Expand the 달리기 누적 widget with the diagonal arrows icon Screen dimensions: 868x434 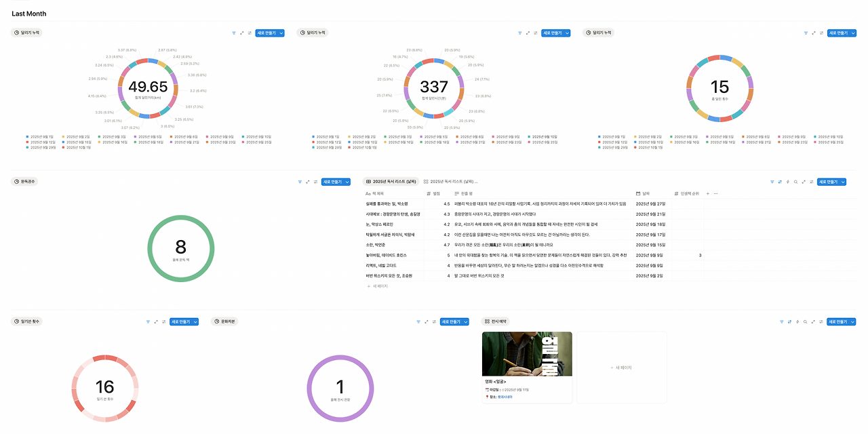click(x=241, y=32)
